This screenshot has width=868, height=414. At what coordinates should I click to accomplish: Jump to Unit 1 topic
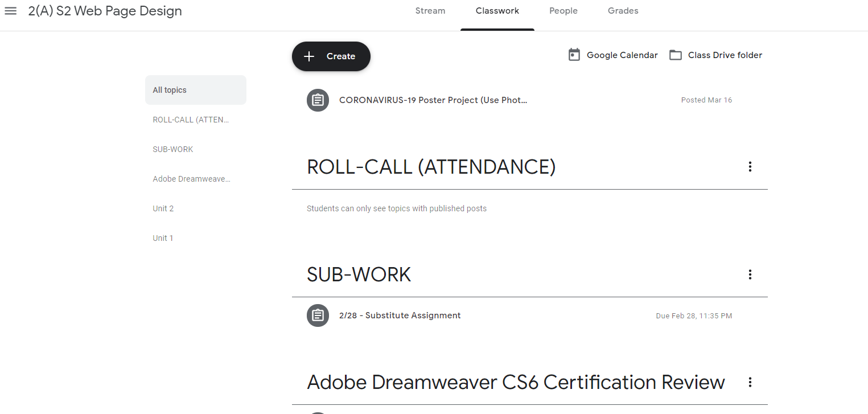(x=163, y=238)
